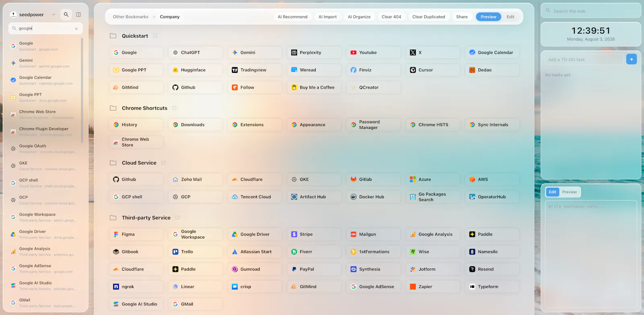The image size is (644, 315).
Task: Click the Docker Hub icon
Action: [353, 197]
